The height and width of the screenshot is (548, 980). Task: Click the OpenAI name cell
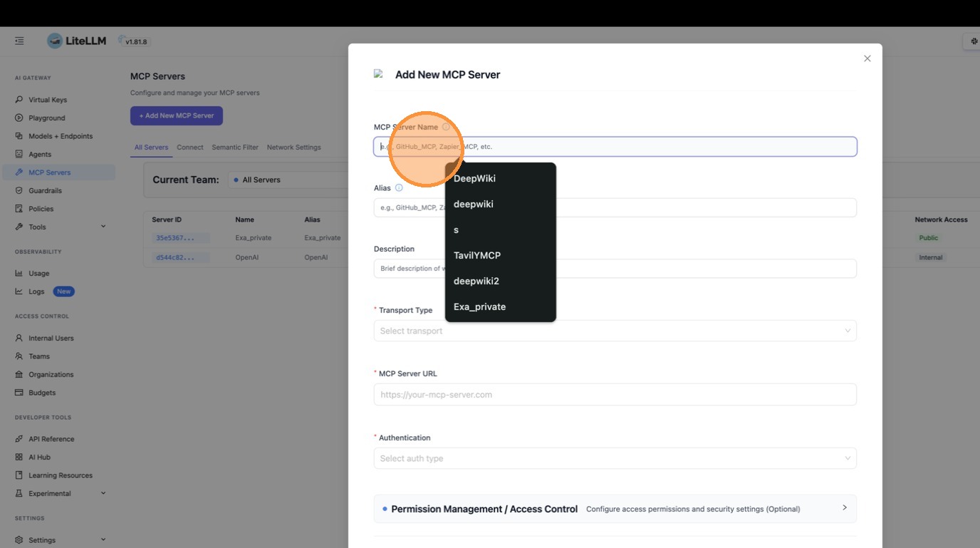point(246,257)
